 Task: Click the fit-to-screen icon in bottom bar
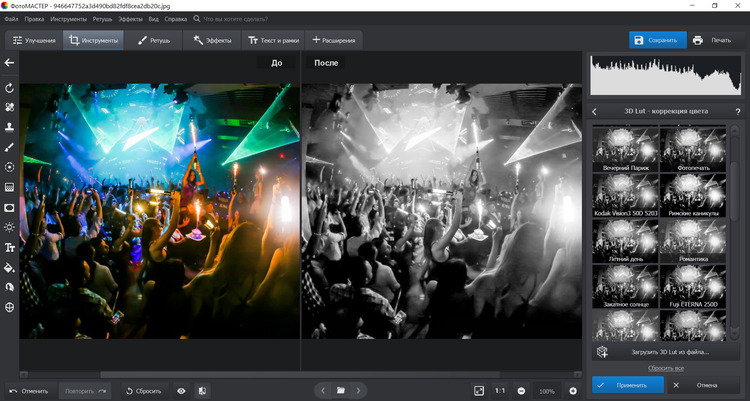[479, 390]
